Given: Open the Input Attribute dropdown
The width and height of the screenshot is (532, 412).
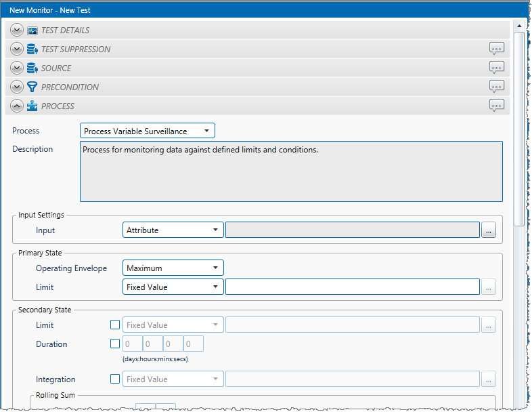Looking at the screenshot, I should pyautogui.click(x=173, y=230).
